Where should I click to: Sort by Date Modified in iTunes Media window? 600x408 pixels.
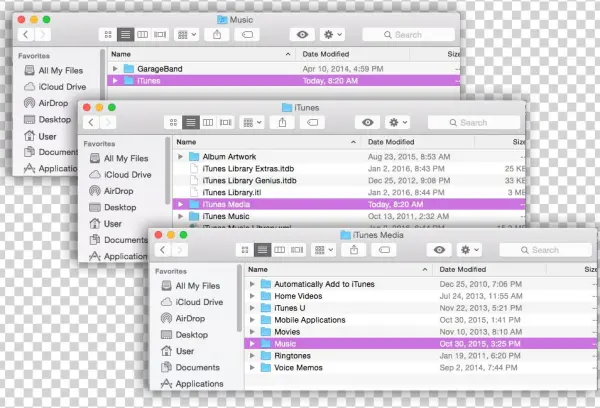(489, 269)
